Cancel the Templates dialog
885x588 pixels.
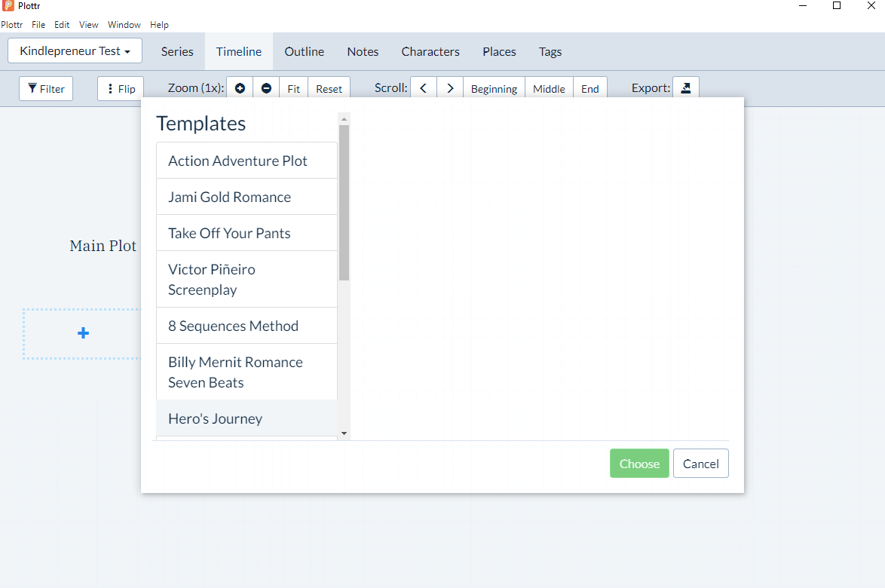(700, 463)
